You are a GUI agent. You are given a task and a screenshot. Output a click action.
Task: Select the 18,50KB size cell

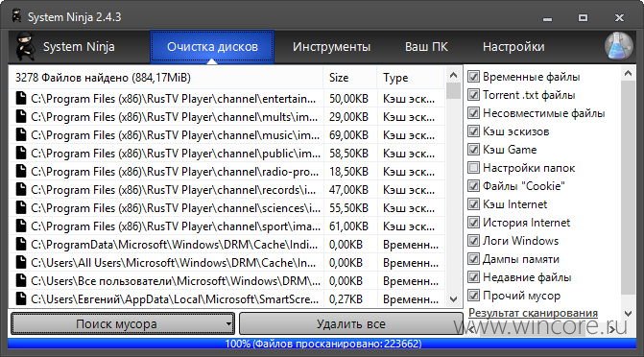point(348,172)
